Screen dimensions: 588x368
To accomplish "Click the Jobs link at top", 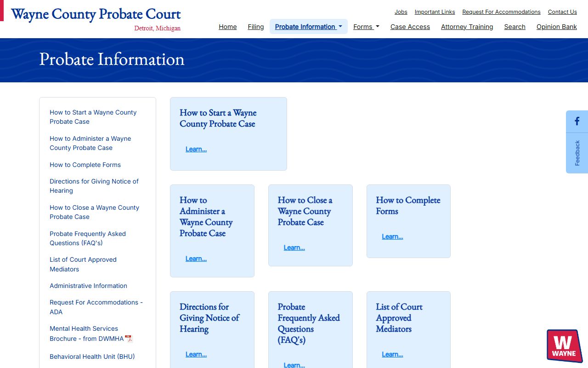I will (401, 12).
